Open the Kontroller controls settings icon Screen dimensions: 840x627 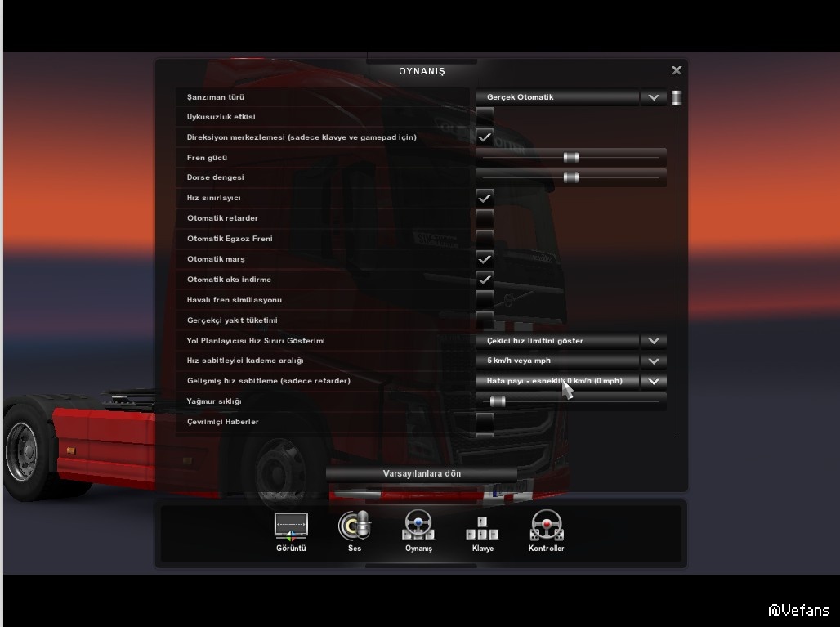coord(547,531)
